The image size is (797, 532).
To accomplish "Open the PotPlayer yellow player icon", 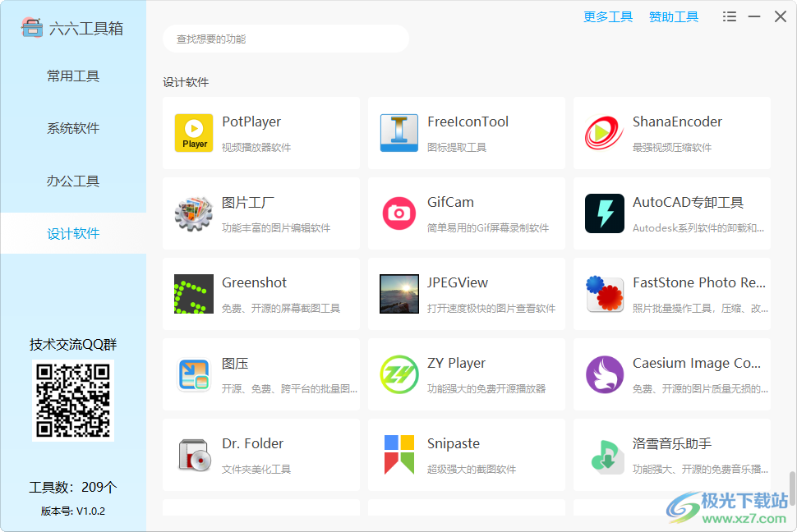I will [x=194, y=133].
